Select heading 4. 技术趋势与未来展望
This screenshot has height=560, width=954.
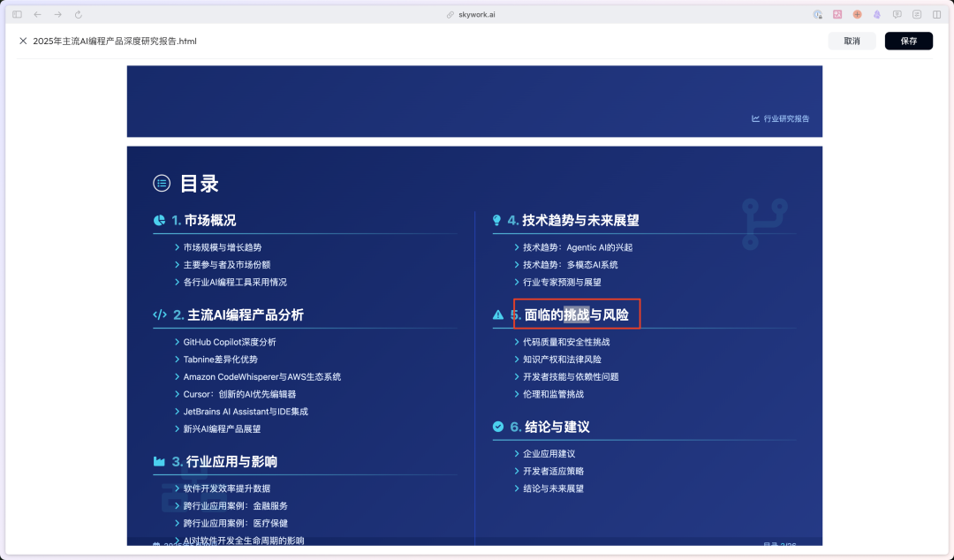(574, 220)
